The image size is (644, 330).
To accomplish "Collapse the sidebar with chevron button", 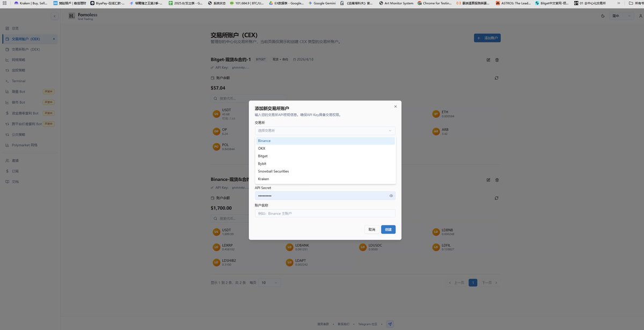I will click(x=55, y=17).
